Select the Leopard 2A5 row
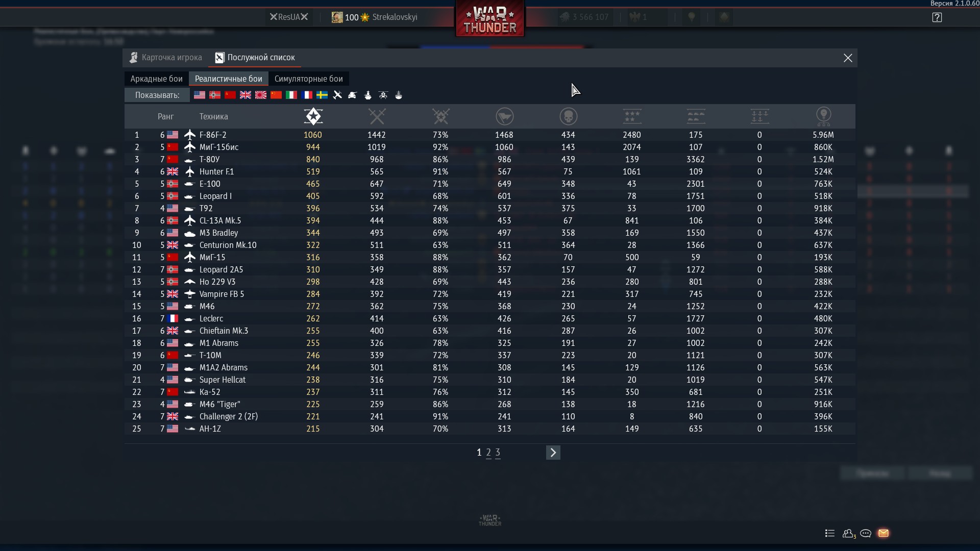980x551 pixels. 490,269
